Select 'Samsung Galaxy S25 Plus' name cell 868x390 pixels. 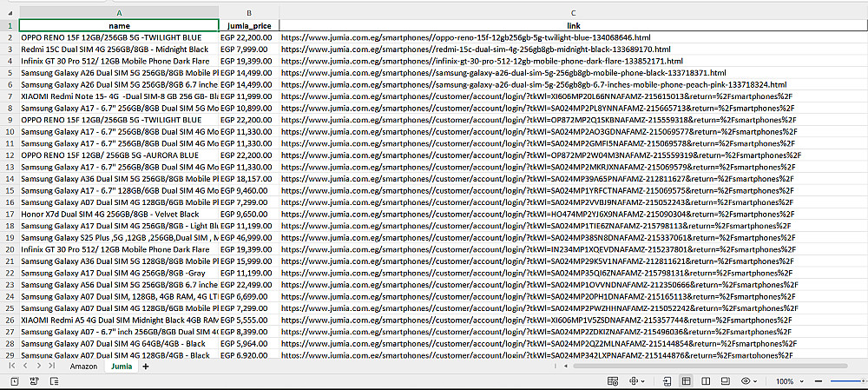click(x=119, y=237)
